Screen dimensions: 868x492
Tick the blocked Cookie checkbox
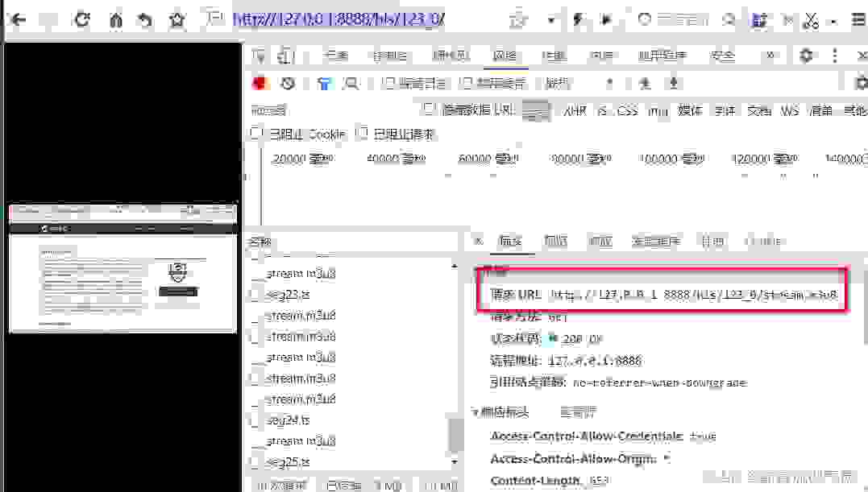[256, 133]
